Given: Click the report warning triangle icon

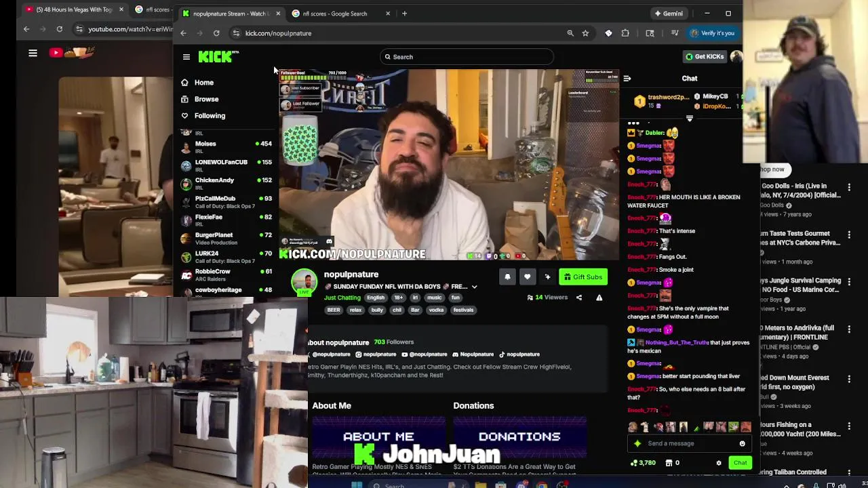Looking at the screenshot, I should [x=599, y=298].
